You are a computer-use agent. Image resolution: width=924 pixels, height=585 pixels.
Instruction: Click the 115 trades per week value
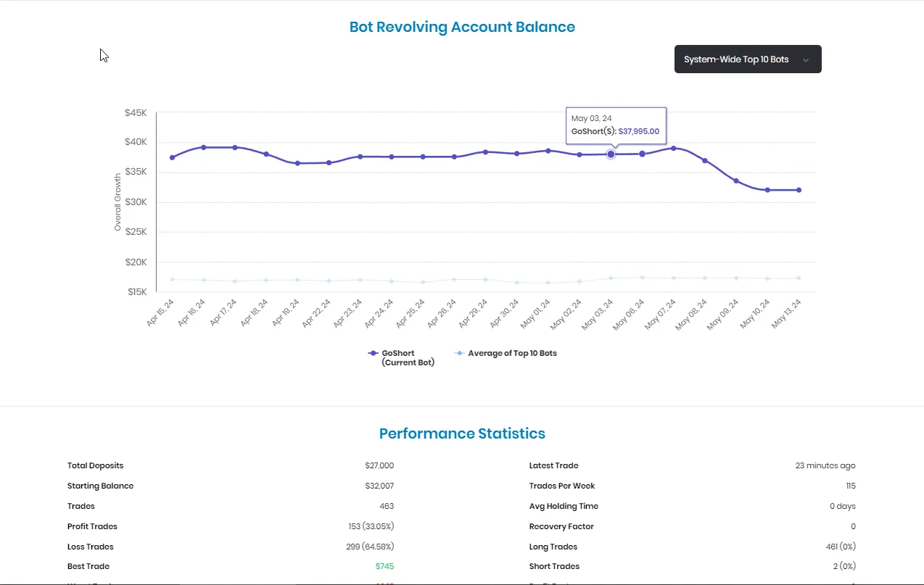pyautogui.click(x=851, y=486)
